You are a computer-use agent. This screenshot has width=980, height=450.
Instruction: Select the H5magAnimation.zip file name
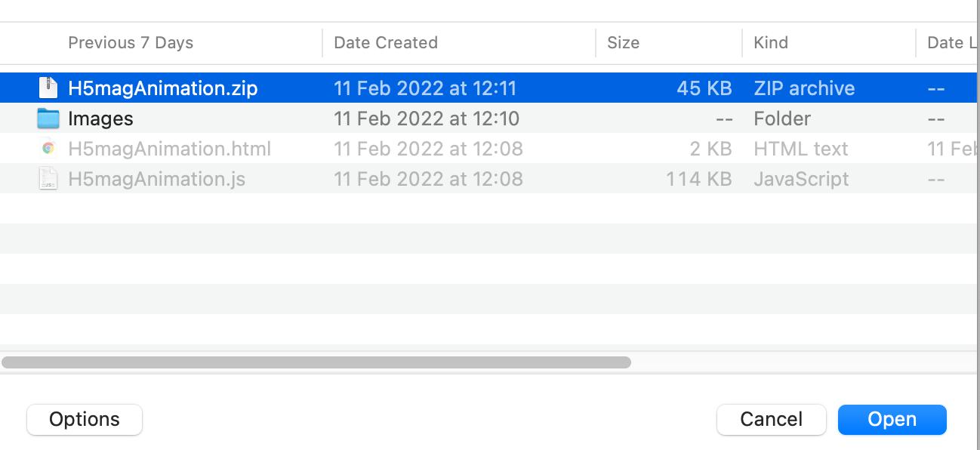[162, 88]
